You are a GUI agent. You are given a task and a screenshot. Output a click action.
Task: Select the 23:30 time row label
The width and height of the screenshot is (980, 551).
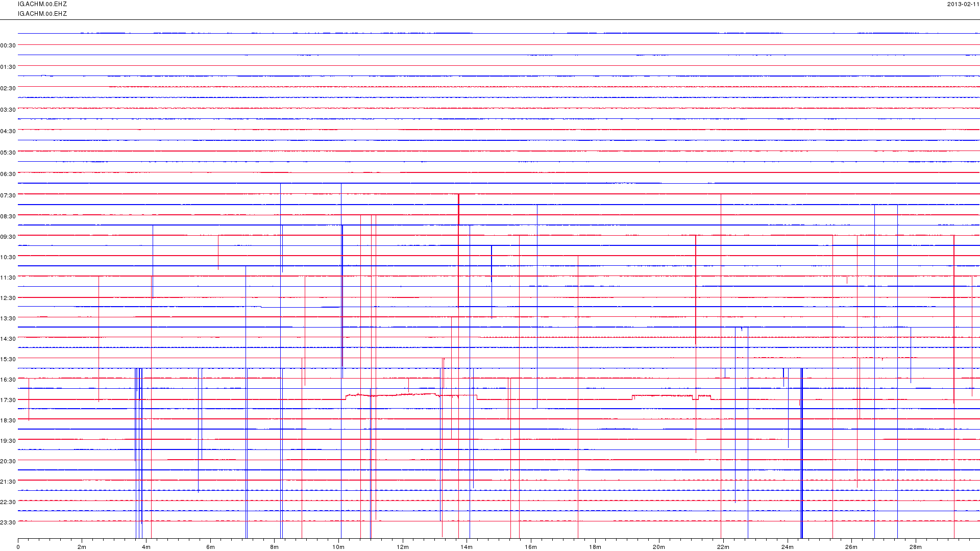[x=8, y=522]
